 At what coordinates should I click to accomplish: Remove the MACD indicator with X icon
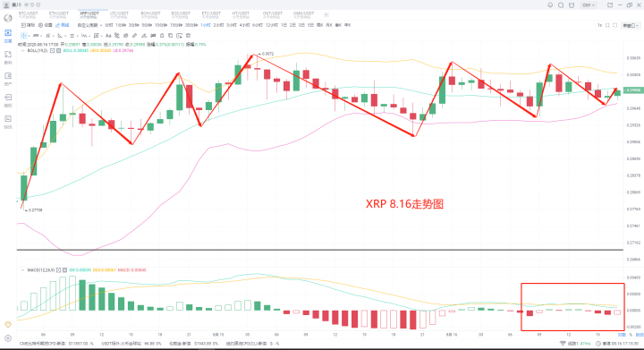point(65,270)
